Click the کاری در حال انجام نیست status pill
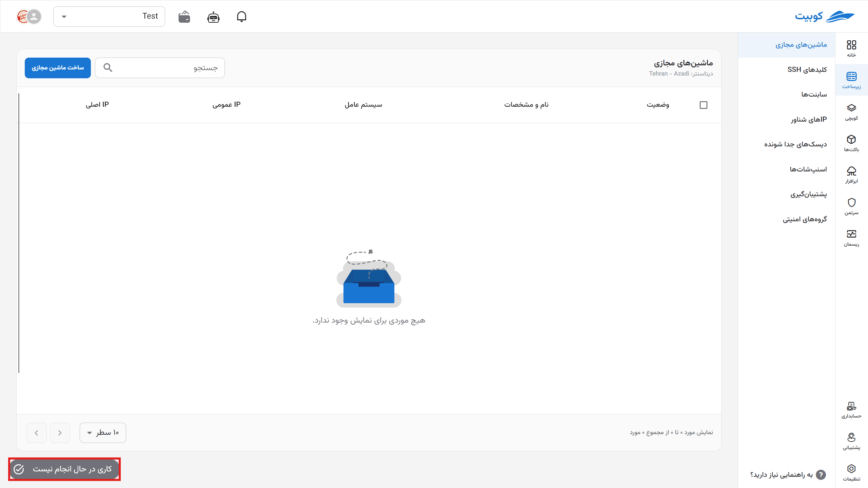 pos(64,469)
